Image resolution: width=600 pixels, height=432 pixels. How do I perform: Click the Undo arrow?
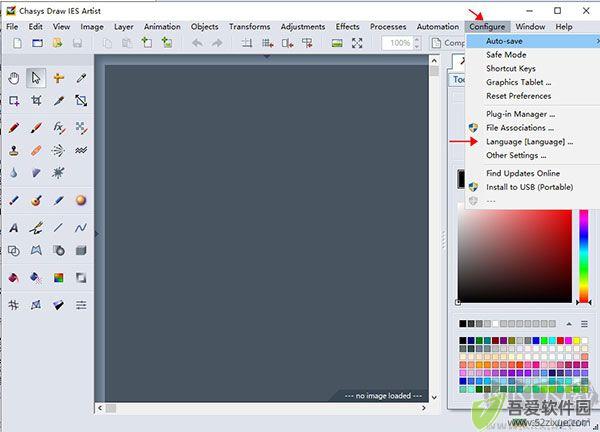tap(197, 43)
